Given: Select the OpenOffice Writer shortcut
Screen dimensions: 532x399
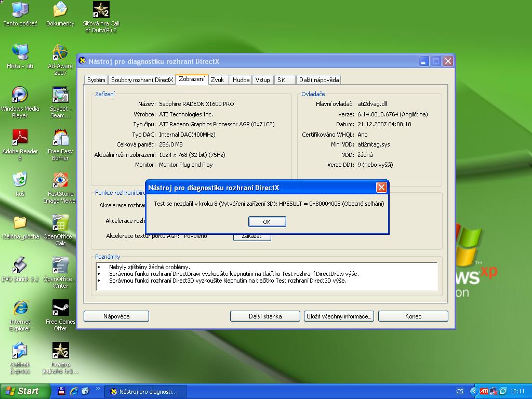Looking at the screenshot, I should [x=60, y=273].
